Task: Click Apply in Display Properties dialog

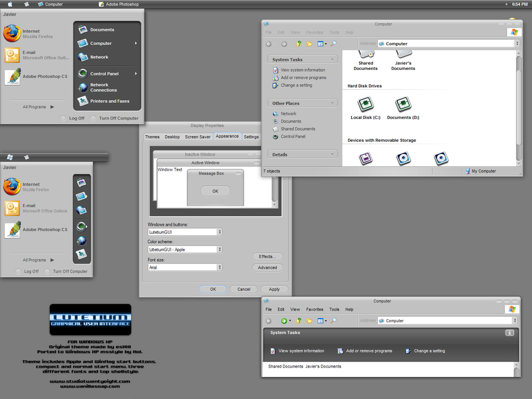Action: 274,289
